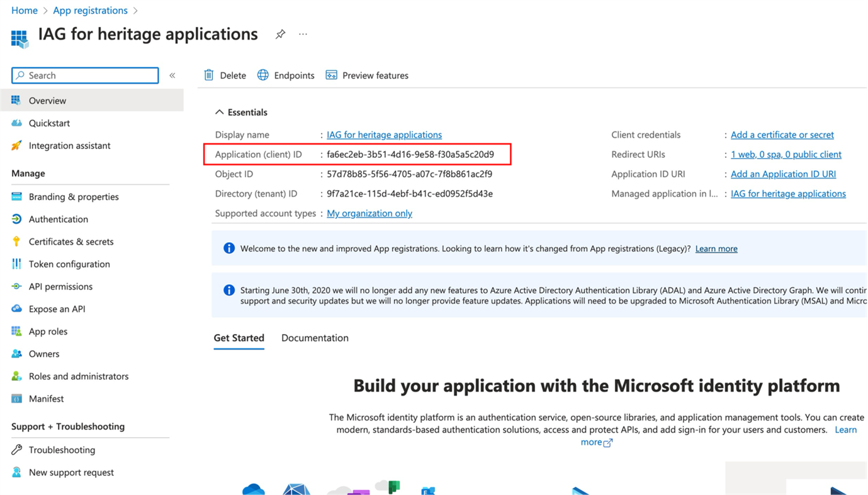
Task: Follow the Home breadcrumb link
Action: (x=25, y=10)
